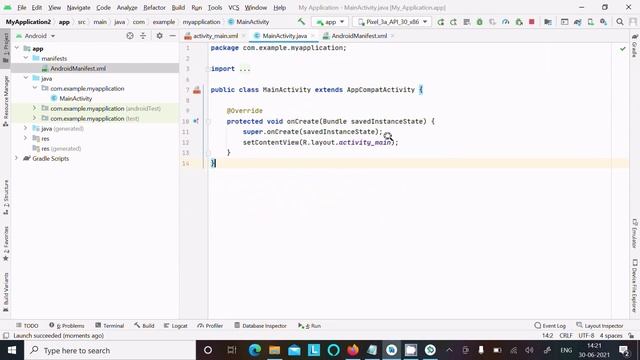Click the myapplication breadcrumb
The width and height of the screenshot is (640, 360).
click(201, 22)
